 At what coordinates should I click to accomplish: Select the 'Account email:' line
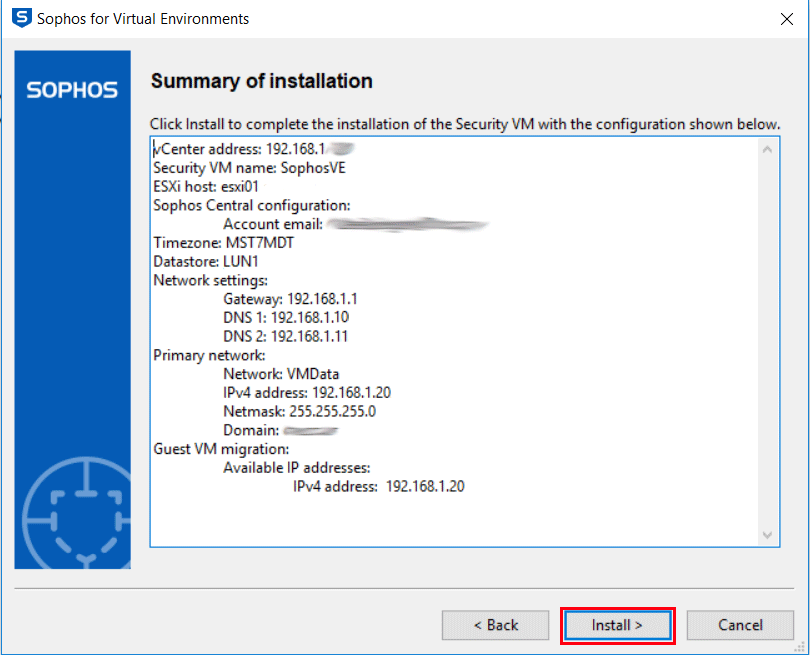[x=356, y=224]
